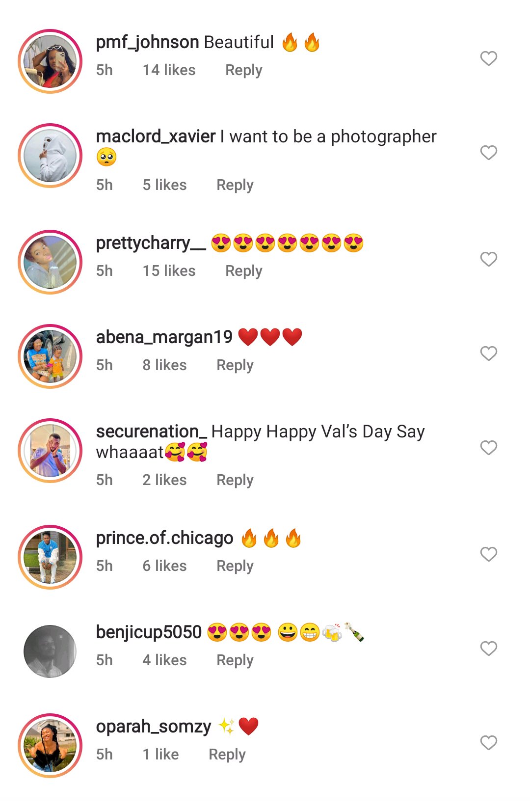Open the prince.of.chicago username link
The height and width of the screenshot is (812, 530).
tap(164, 538)
